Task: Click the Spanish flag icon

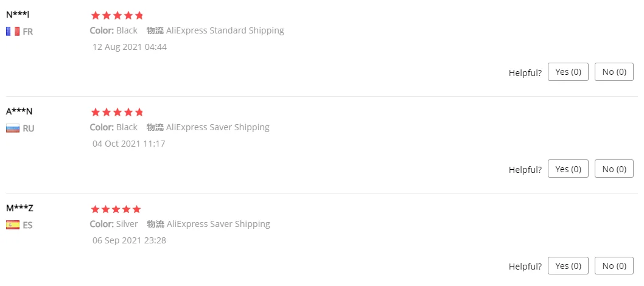Action: [x=13, y=225]
